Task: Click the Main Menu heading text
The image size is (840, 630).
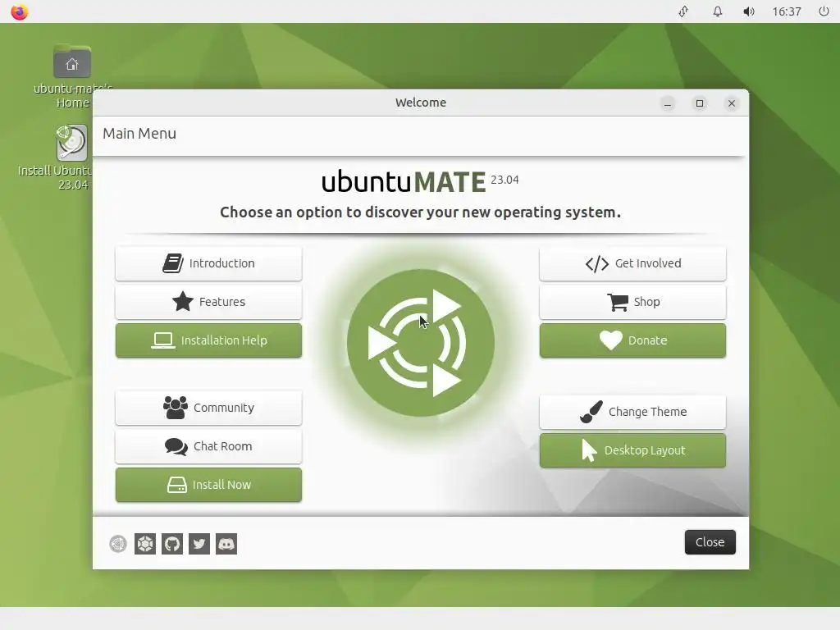Action: point(139,134)
